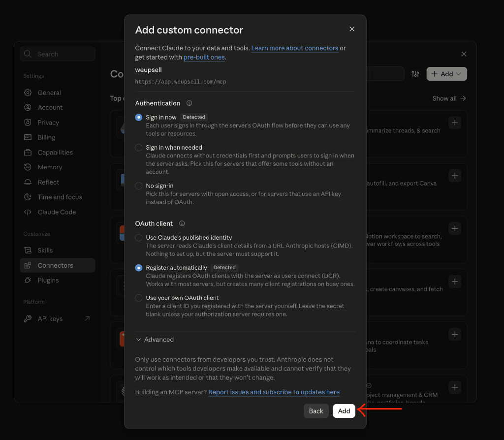This screenshot has height=440, width=504.
Task: Select Use Claude's published identity
Action: pos(138,238)
